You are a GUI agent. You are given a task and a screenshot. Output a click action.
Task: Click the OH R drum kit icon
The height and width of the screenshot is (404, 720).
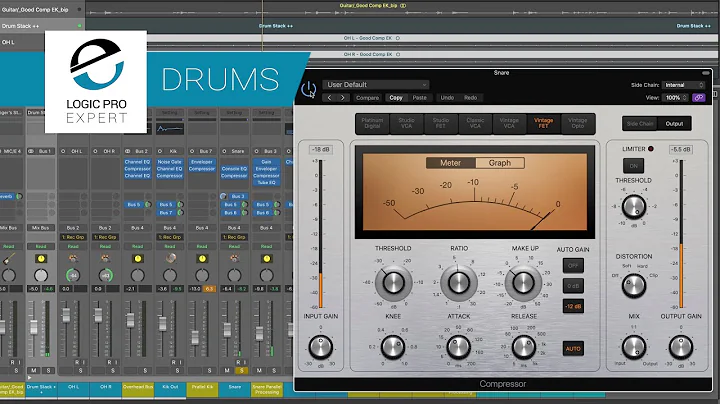pos(105,259)
